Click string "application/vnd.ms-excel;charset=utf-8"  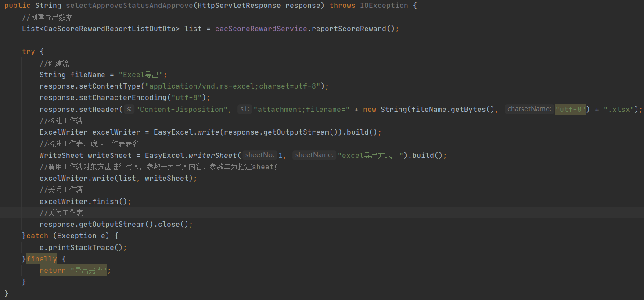point(235,86)
